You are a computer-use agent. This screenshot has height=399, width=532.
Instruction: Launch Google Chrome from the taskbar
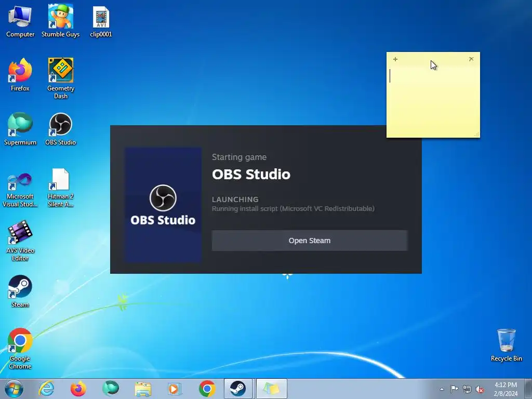click(207, 389)
